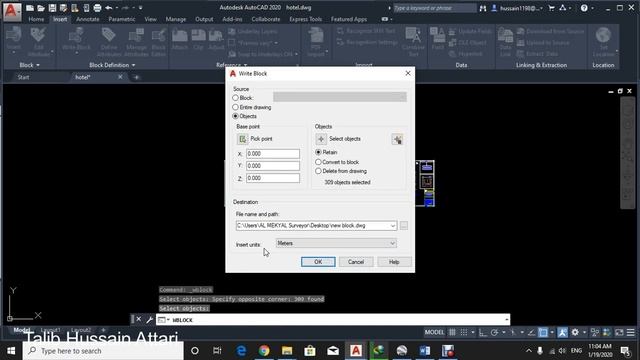
Task: Click the Y coordinate input field
Action: [x=273, y=166]
